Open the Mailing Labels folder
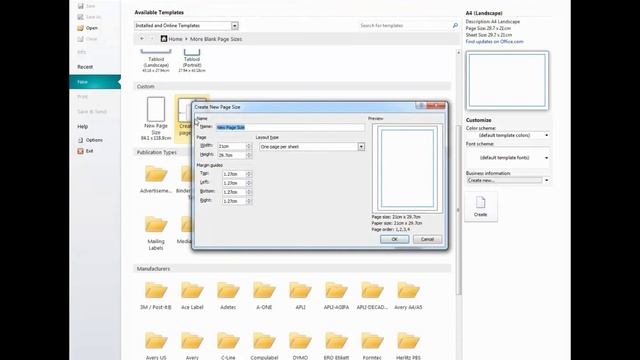The height and width of the screenshot is (360, 640). 156,233
